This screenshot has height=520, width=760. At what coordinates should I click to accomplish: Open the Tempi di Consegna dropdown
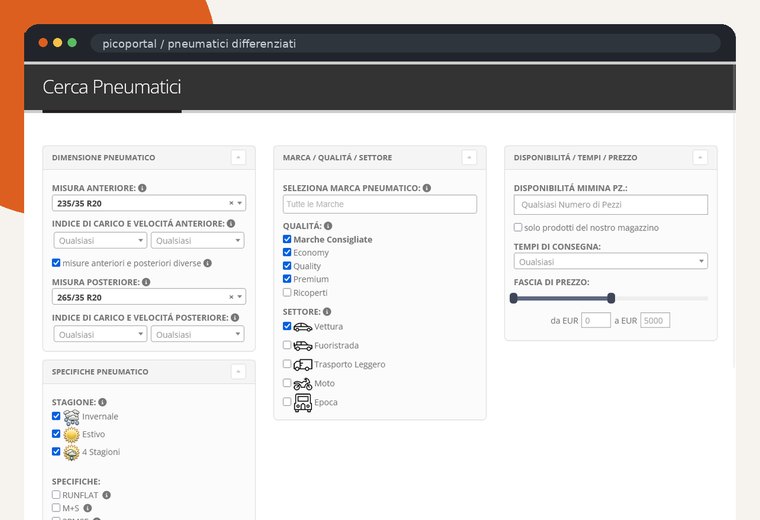point(610,261)
